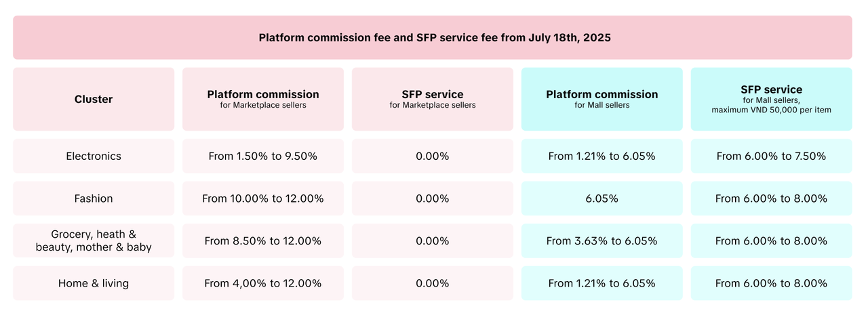The image size is (868, 315).
Task: Select the 'From 3.63% to 6.05%' cell
Action: point(602,241)
